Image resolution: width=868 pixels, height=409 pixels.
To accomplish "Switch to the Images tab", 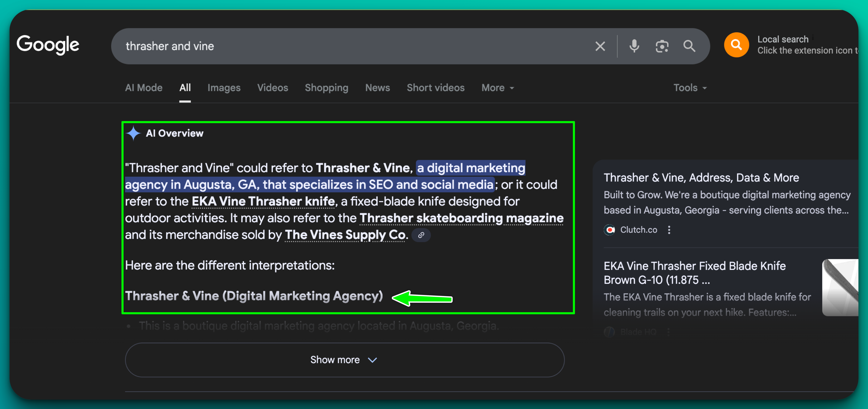I will click(x=224, y=88).
